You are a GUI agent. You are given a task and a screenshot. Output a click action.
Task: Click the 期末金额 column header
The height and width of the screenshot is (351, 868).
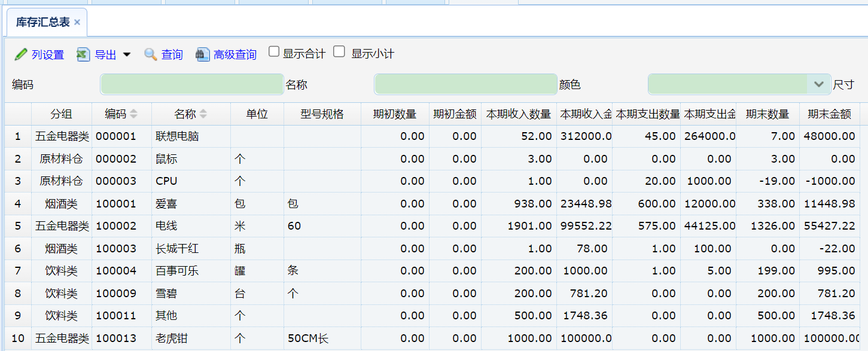829,114
